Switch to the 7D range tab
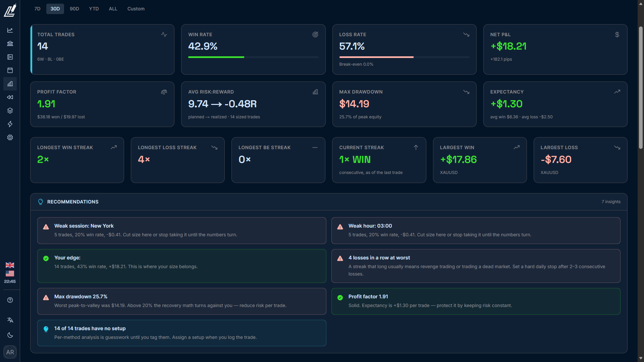This screenshot has height=362, width=644. tap(37, 9)
